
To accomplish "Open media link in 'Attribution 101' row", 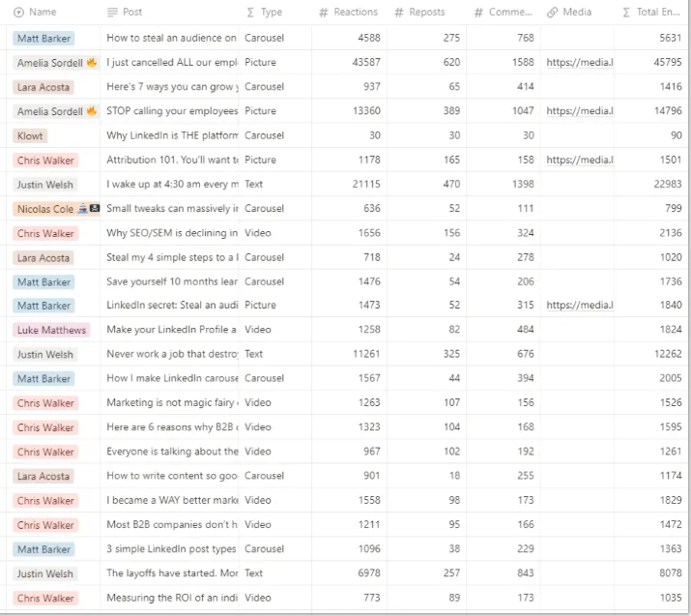I will tap(580, 161).
